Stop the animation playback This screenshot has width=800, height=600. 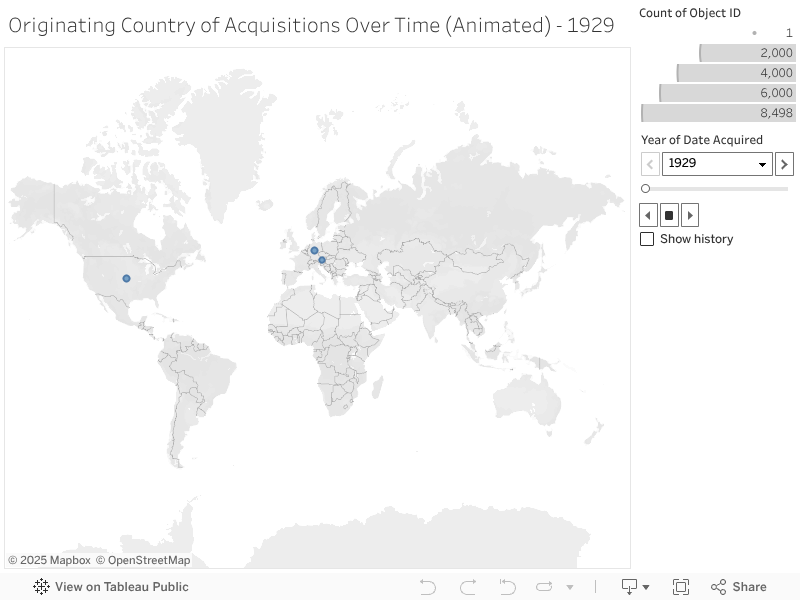tap(669, 215)
